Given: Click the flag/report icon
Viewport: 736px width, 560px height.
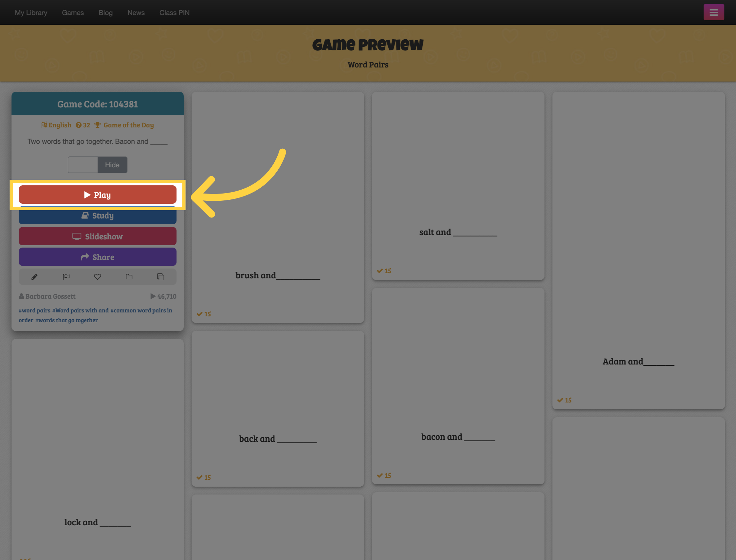Looking at the screenshot, I should tap(66, 276).
